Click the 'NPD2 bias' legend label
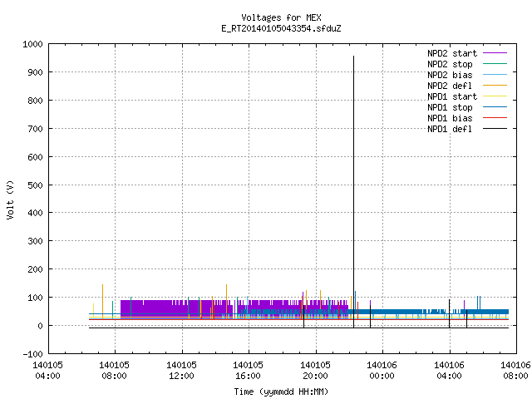The height and width of the screenshot is (399, 532). click(x=450, y=75)
